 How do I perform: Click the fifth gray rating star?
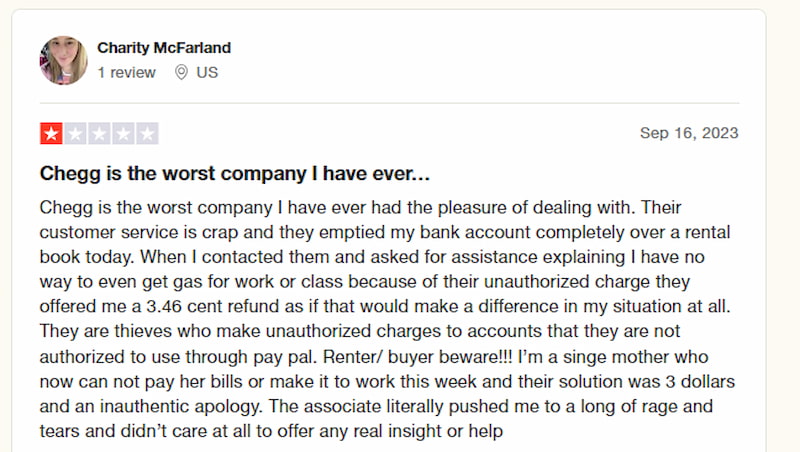[x=147, y=134]
